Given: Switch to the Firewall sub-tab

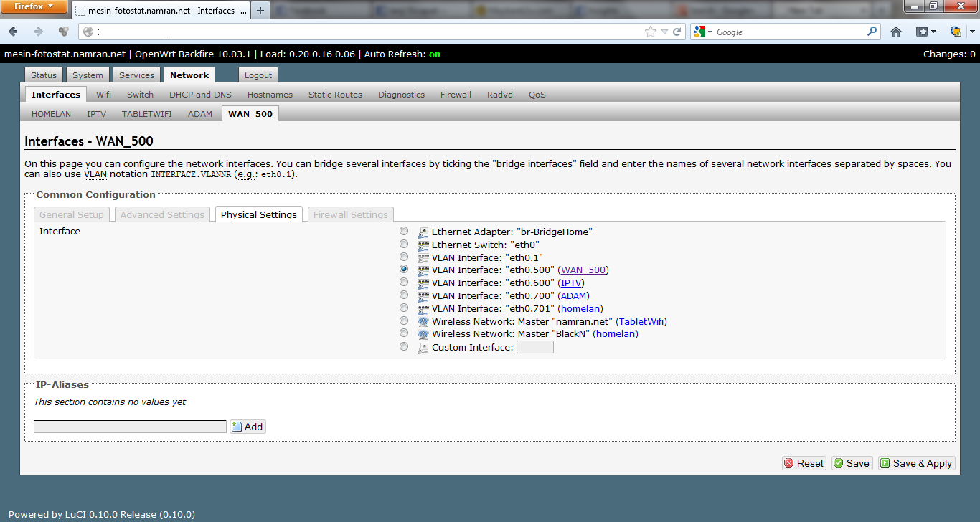Looking at the screenshot, I should point(456,95).
